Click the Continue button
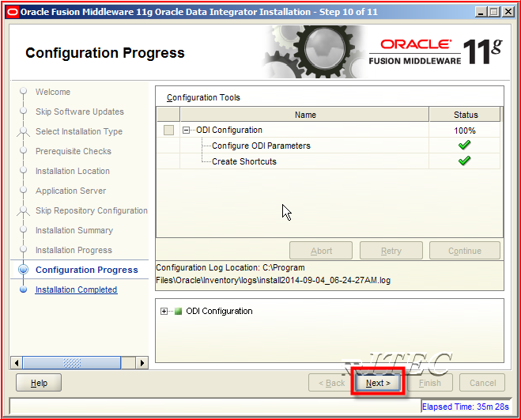Viewport: 521px width, 420px height. [x=465, y=251]
